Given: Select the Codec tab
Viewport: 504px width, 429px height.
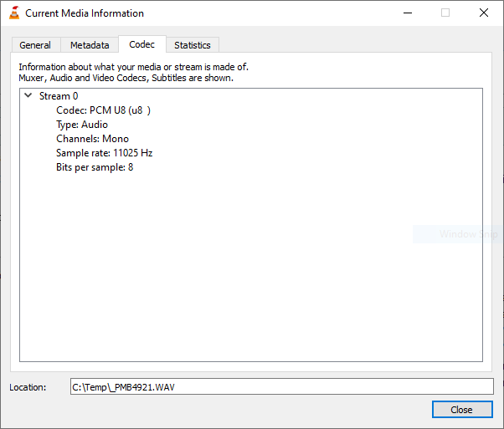Looking at the screenshot, I should pyautogui.click(x=142, y=44).
